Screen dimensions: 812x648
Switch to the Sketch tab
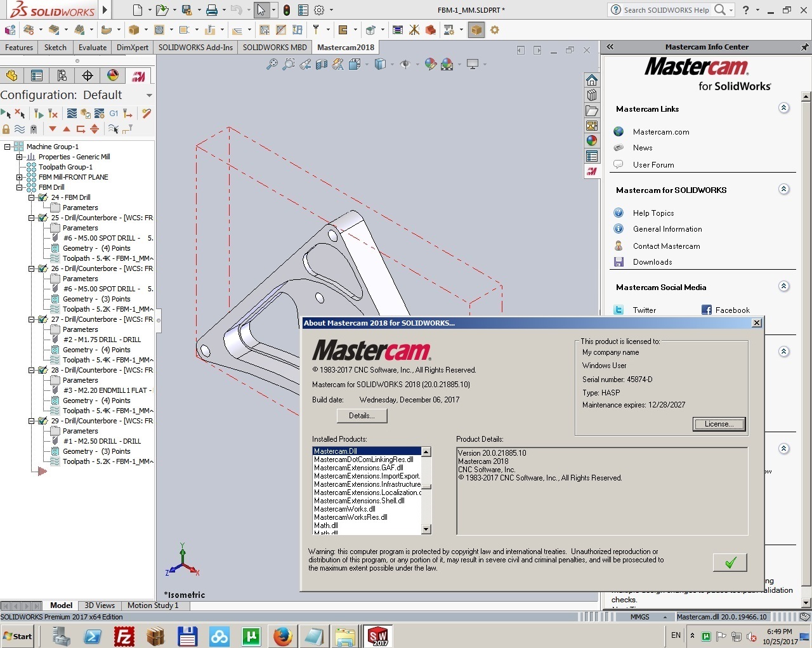[55, 48]
